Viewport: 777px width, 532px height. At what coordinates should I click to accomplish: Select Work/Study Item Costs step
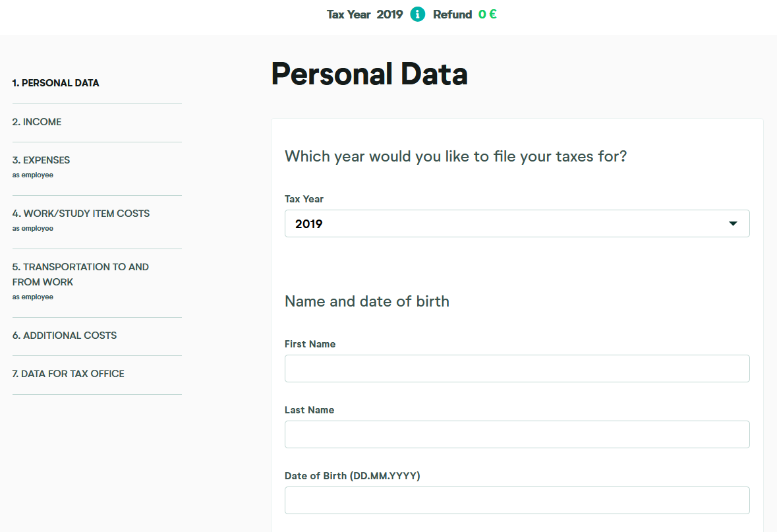click(81, 214)
